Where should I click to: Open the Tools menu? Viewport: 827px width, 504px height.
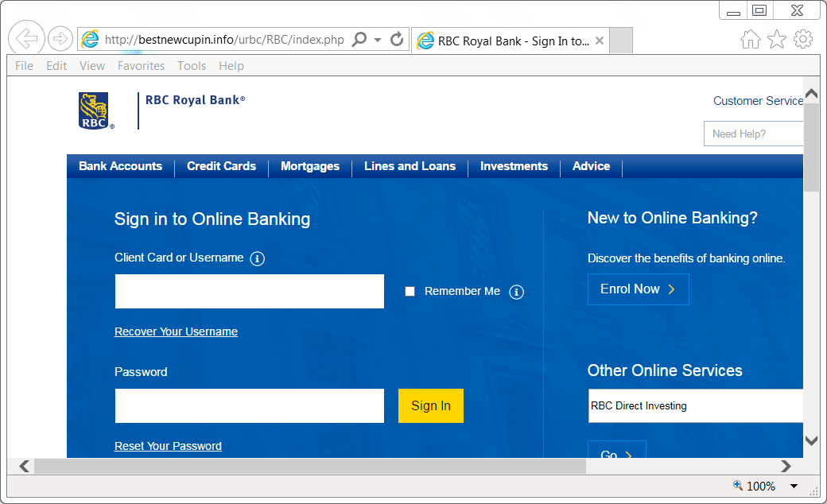coord(192,66)
